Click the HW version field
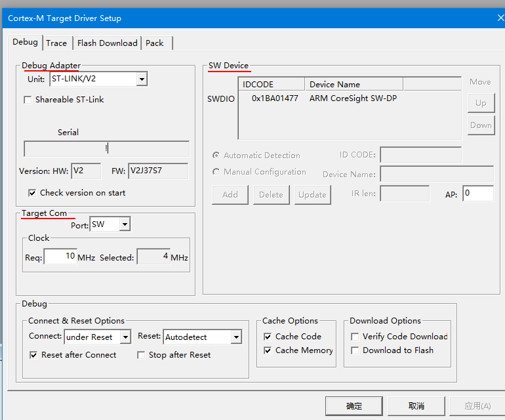 point(86,171)
